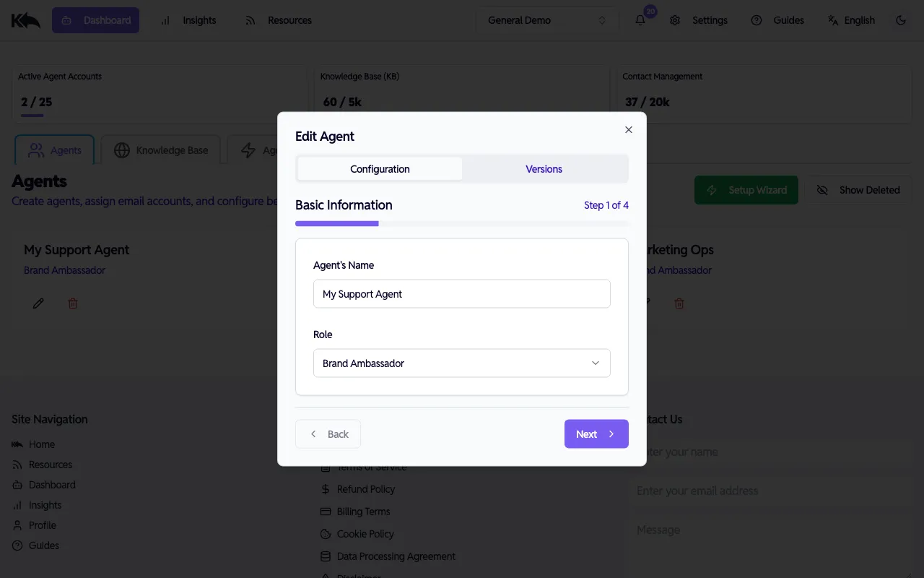924x578 pixels.
Task: Click the Agent's Name input field
Action: [x=461, y=294]
